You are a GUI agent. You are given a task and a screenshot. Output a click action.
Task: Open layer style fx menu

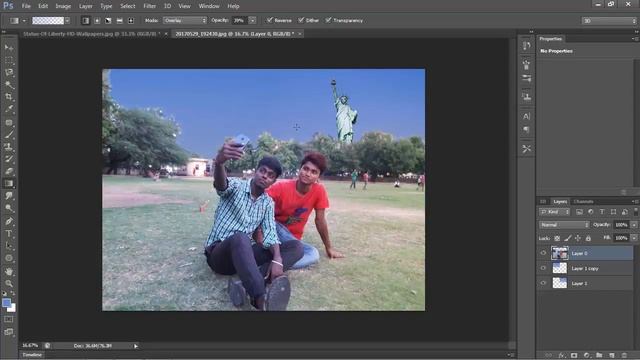562,356
